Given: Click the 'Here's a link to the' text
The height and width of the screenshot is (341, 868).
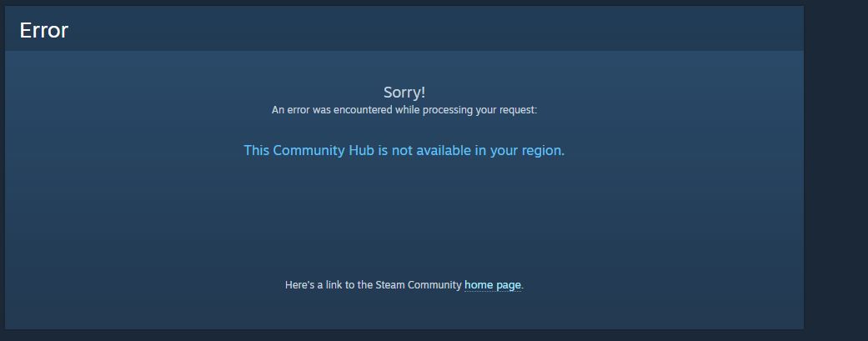Looking at the screenshot, I should click(329, 285).
